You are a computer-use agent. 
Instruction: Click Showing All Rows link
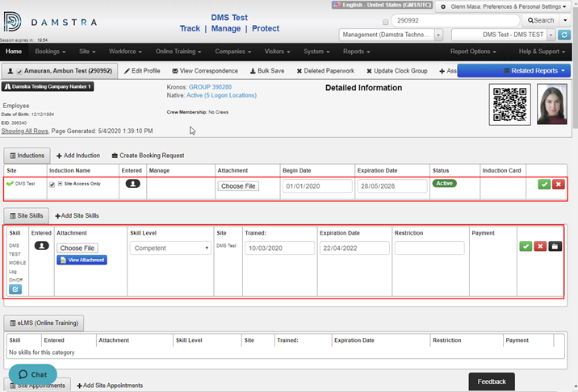[x=25, y=131]
